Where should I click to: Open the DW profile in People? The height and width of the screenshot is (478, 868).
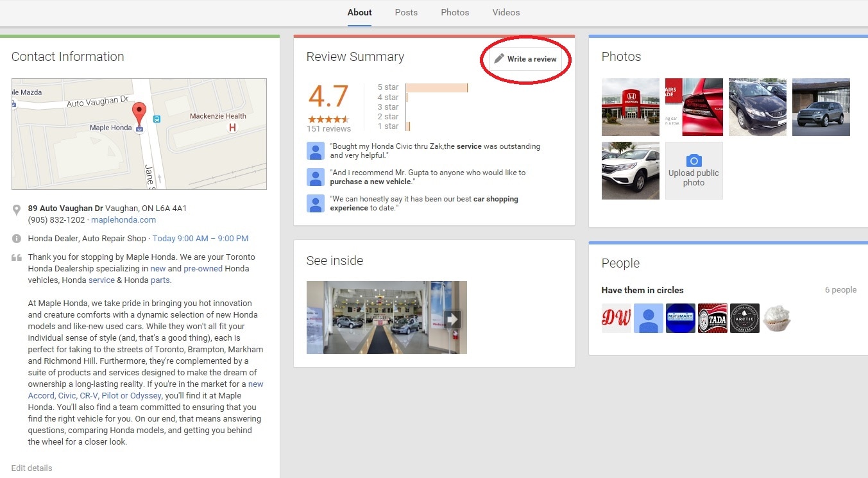[617, 318]
